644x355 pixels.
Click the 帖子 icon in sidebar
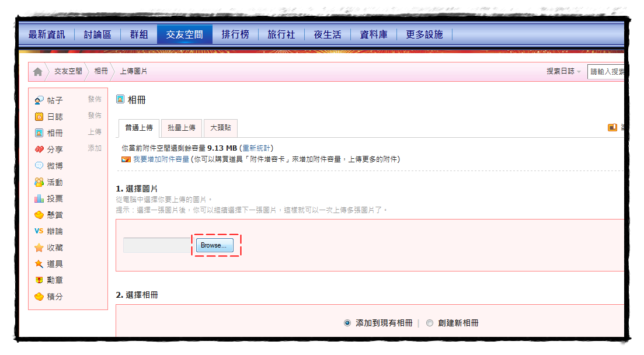tap(39, 100)
